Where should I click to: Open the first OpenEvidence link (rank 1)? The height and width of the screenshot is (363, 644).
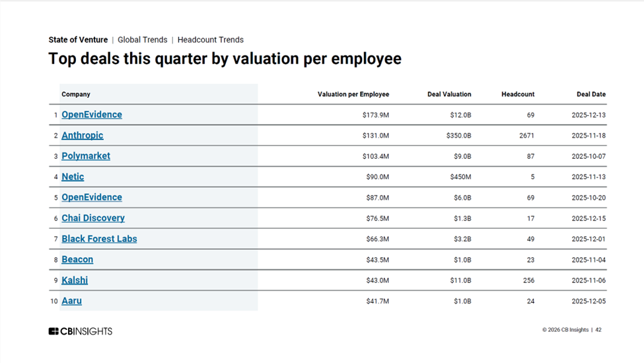point(92,114)
